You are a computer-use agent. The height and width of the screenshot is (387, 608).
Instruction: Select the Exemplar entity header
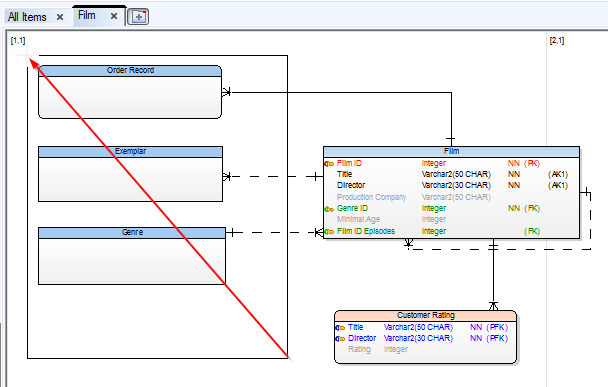130,152
